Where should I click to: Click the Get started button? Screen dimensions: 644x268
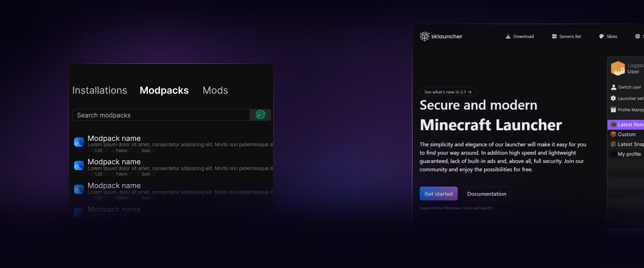click(439, 194)
